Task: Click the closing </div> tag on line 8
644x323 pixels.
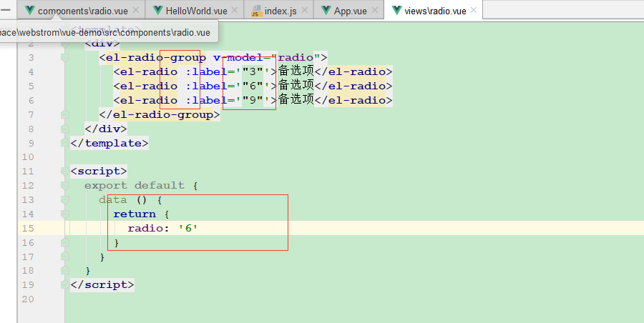Action: 106,129
